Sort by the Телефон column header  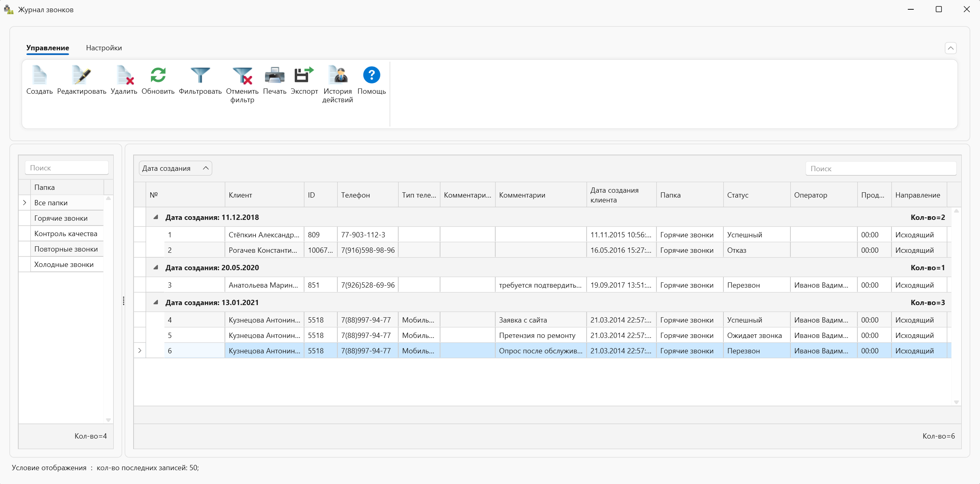click(368, 195)
